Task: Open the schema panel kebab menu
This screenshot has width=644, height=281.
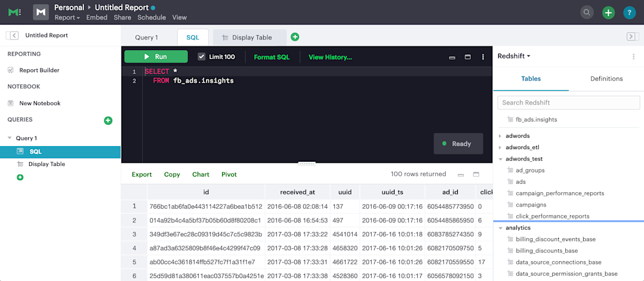Action: [x=634, y=57]
